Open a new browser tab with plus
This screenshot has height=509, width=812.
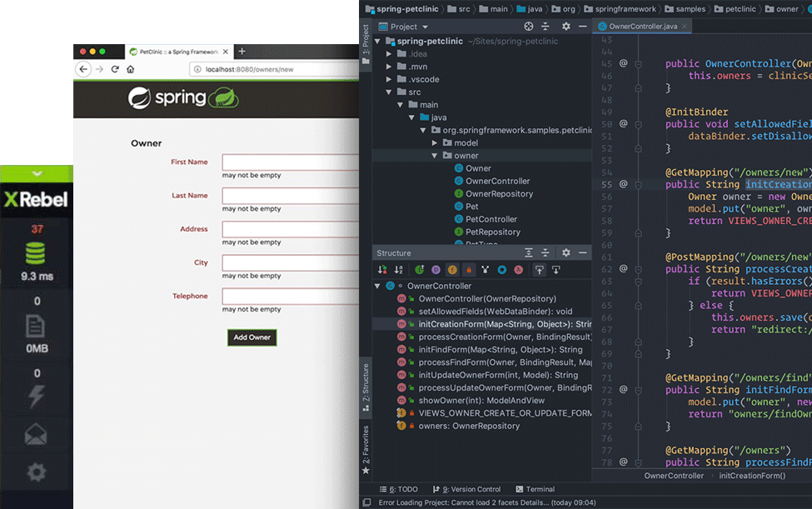(x=242, y=52)
